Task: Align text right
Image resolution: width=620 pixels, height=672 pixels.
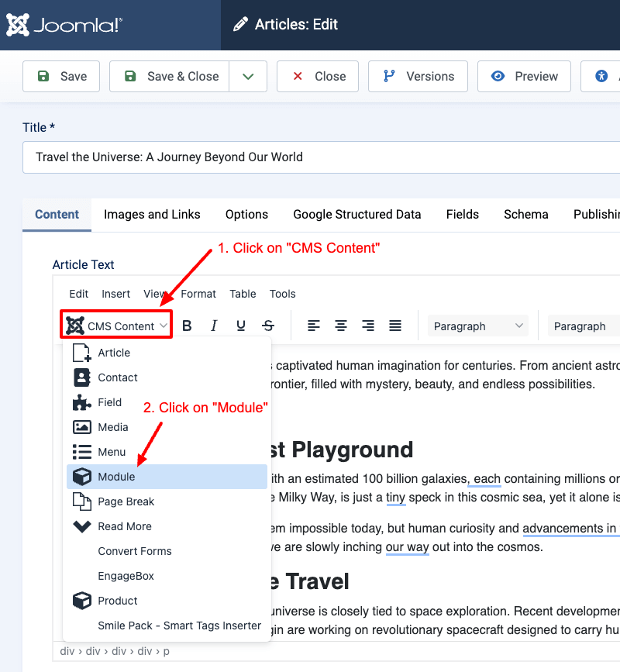Action: point(368,326)
